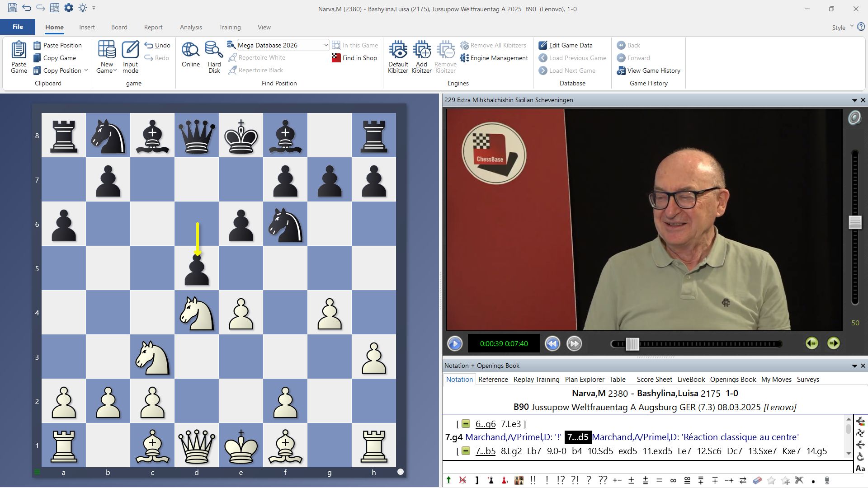This screenshot has width=868, height=488.
Task: Click Input mode icon
Action: point(130,50)
